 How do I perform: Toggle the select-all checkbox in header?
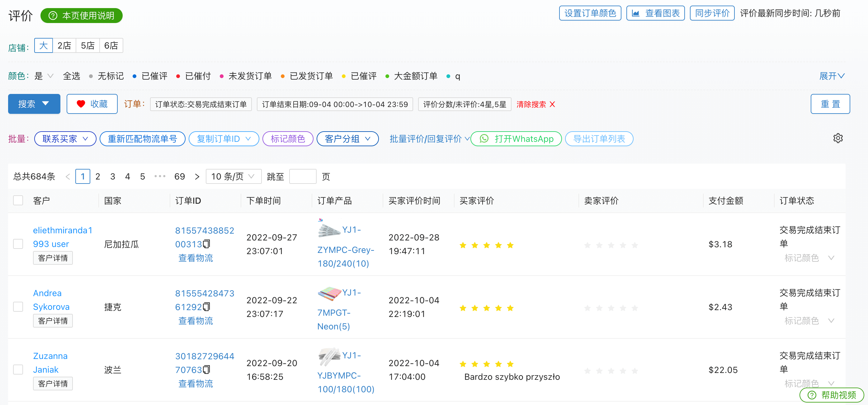pos(18,201)
